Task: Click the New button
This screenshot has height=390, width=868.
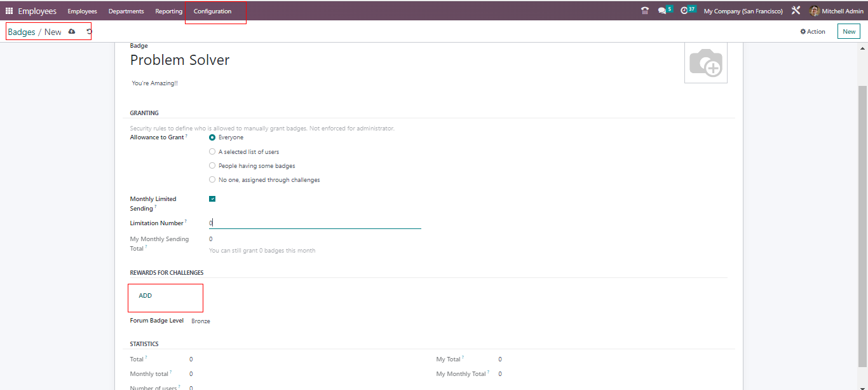Action: point(848,32)
